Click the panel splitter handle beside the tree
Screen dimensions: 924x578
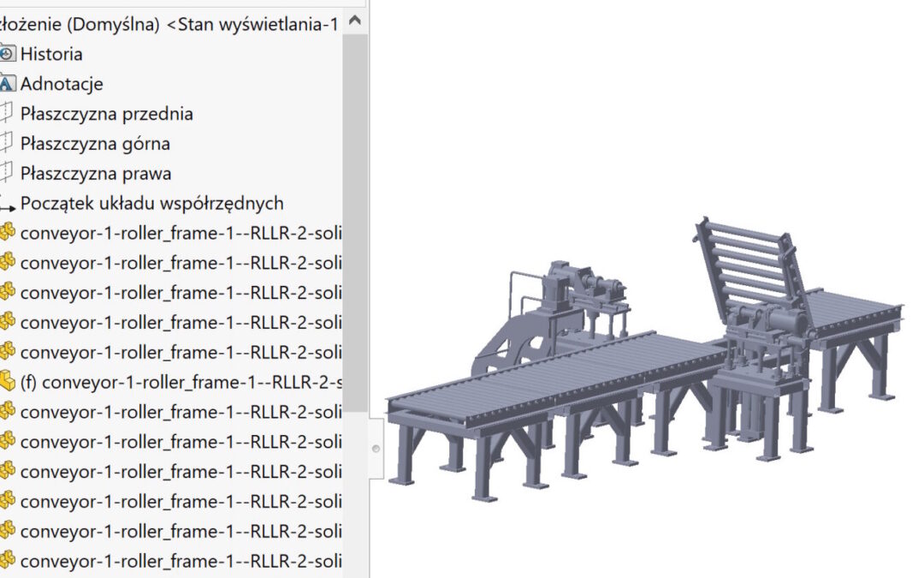[x=375, y=448]
